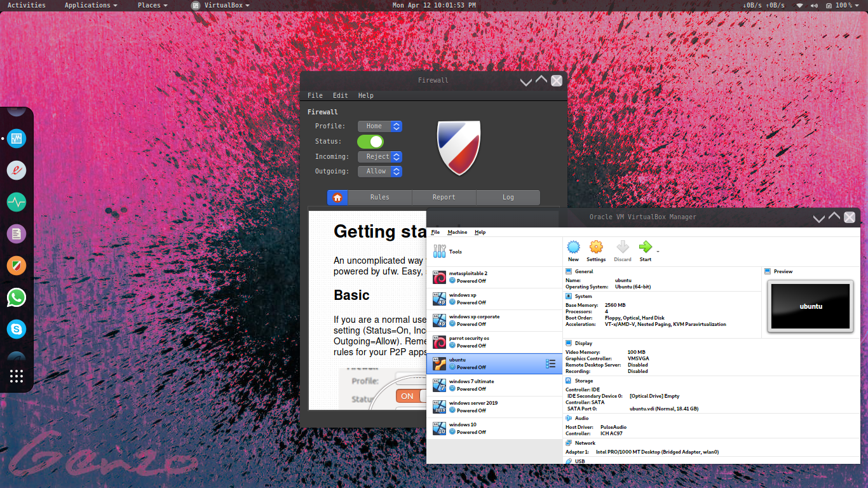Toggle the Firewall Status switch off
This screenshot has height=488, width=868.
point(370,142)
